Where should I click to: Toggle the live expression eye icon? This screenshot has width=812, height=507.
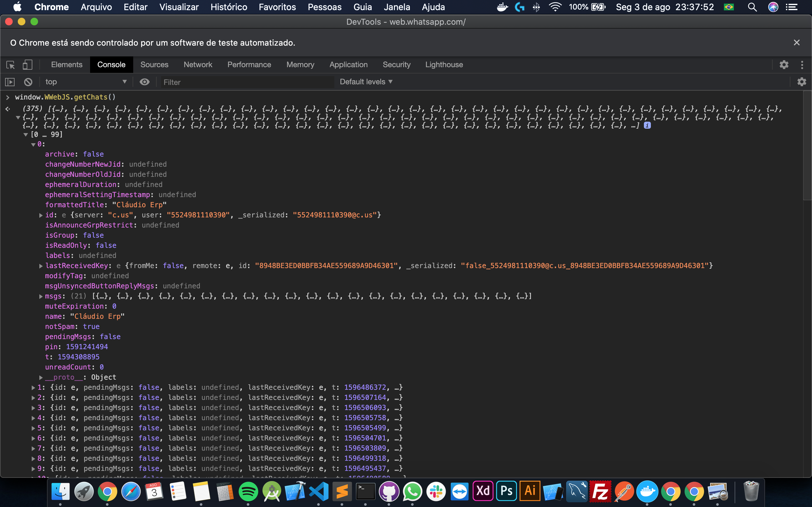(x=145, y=82)
